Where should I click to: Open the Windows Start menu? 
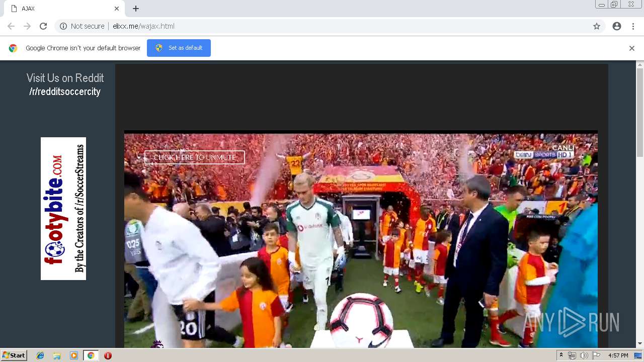(14, 355)
